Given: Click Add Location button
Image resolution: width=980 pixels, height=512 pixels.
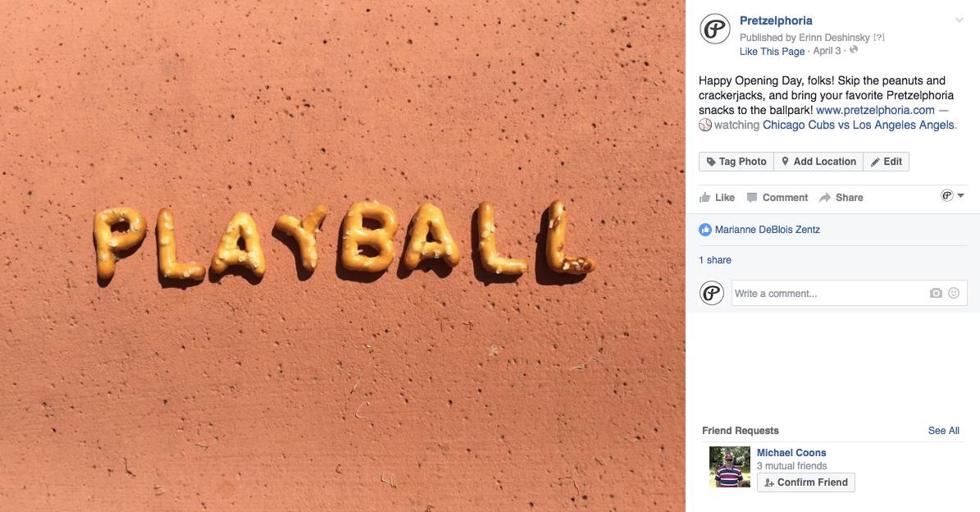Looking at the screenshot, I should coord(818,162).
